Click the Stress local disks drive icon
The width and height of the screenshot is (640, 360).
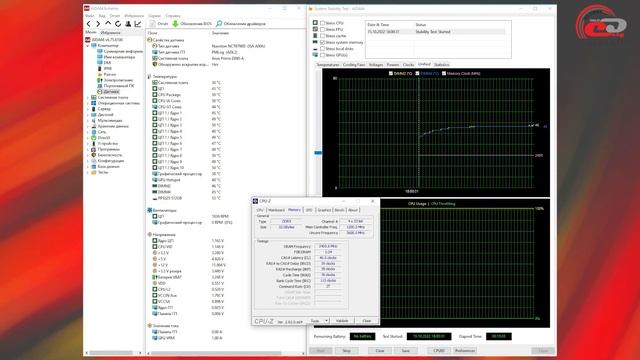point(315,49)
